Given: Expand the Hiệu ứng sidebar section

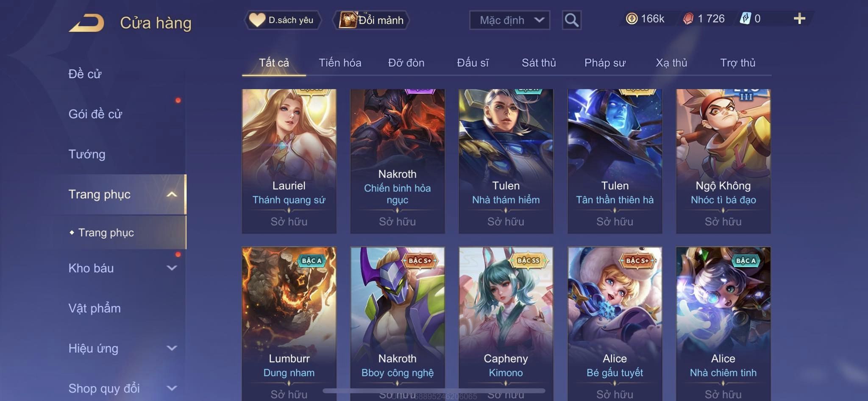Looking at the screenshot, I should coord(172,348).
